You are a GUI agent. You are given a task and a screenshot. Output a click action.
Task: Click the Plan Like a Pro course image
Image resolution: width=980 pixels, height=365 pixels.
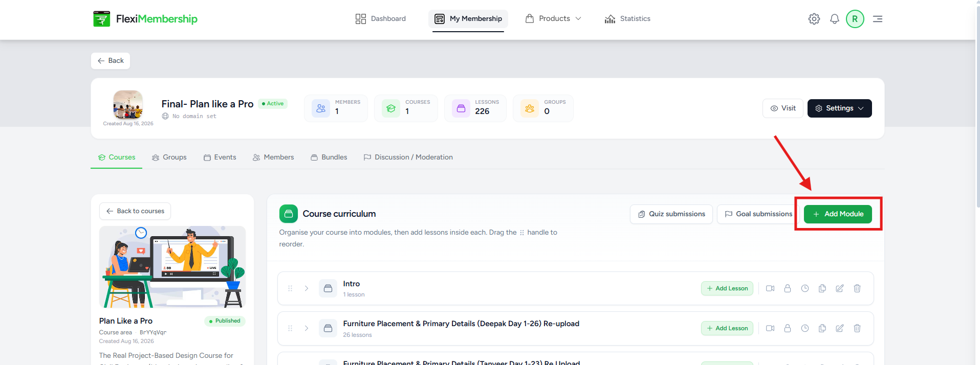click(x=172, y=267)
